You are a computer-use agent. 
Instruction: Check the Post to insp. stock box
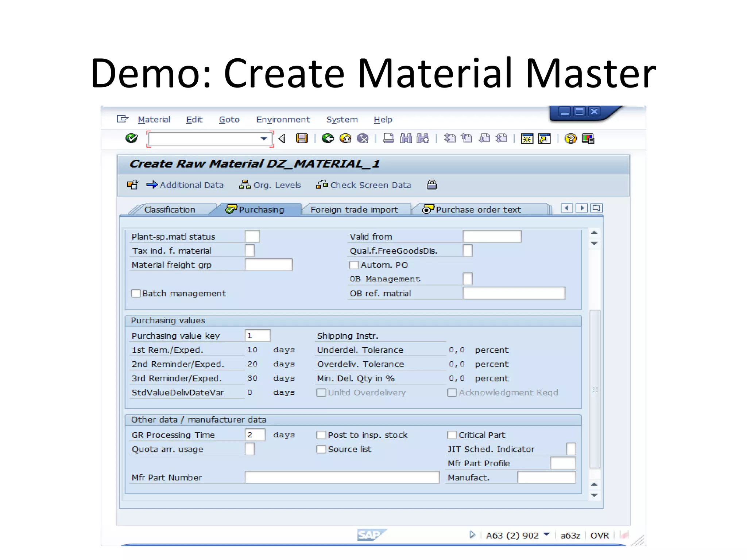[321, 435]
